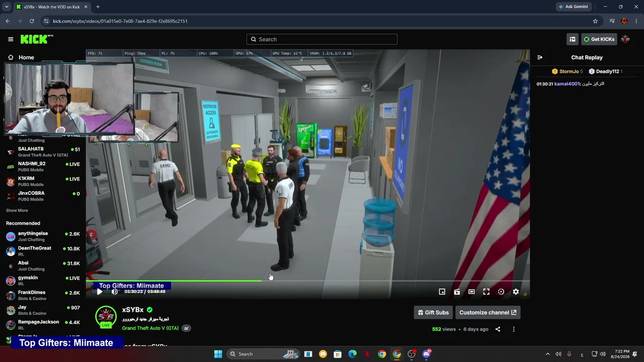Share this video
644x362 pixels.
pos(498,329)
